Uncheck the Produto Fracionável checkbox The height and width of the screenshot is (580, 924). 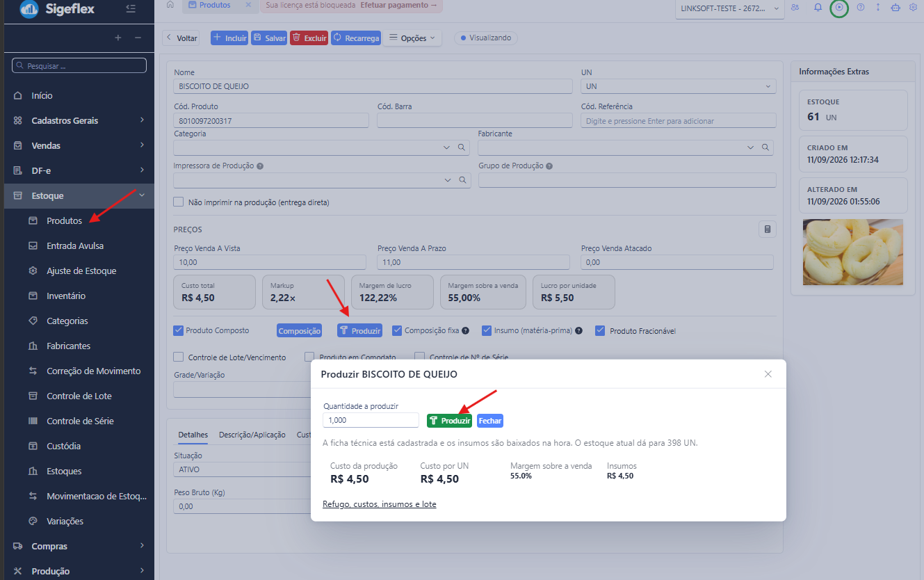click(x=600, y=331)
